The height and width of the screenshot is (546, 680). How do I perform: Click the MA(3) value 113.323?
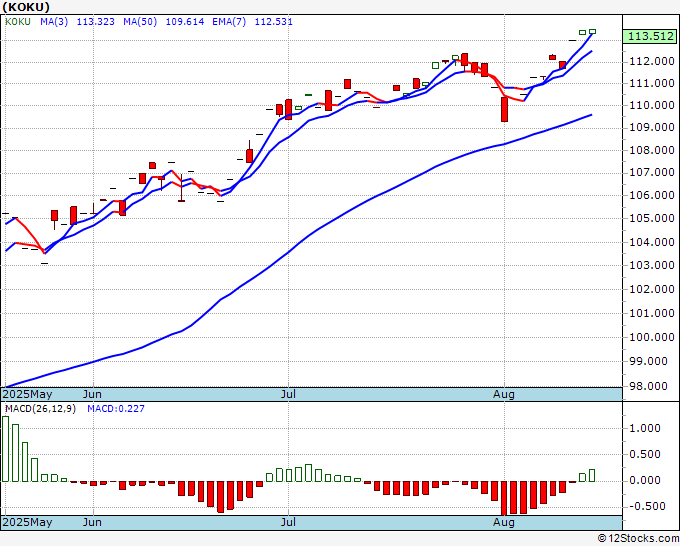point(95,22)
